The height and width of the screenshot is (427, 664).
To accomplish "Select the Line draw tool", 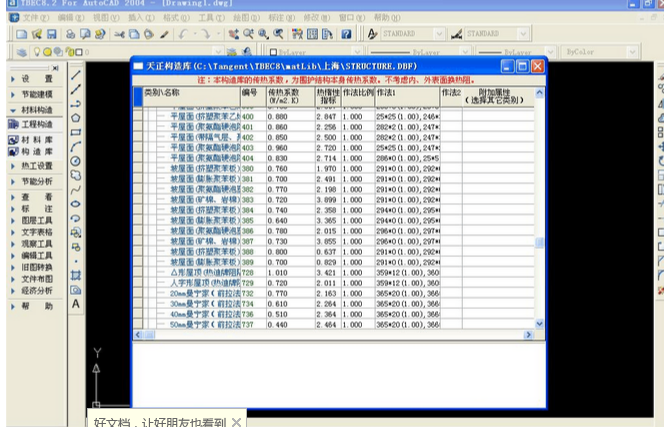I will tap(76, 75).
